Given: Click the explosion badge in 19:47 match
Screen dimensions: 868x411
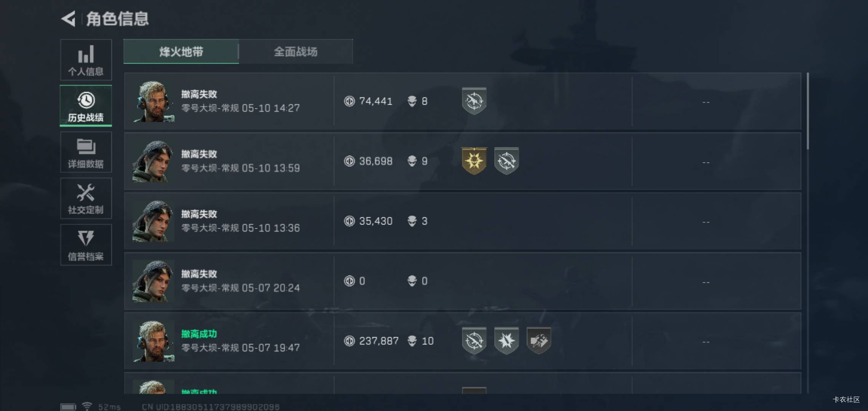Looking at the screenshot, I should pos(506,341).
